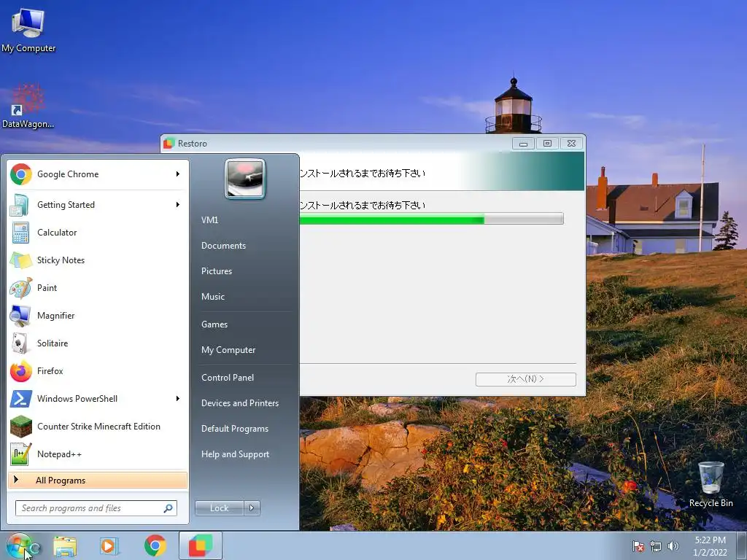747x560 pixels.
Task: Open Control Panel
Action: pos(228,378)
